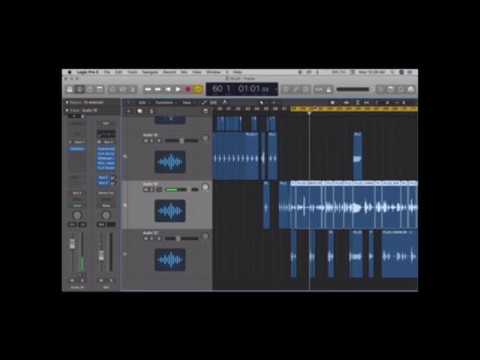Solo the left inspector channel strip

(x=82, y=281)
